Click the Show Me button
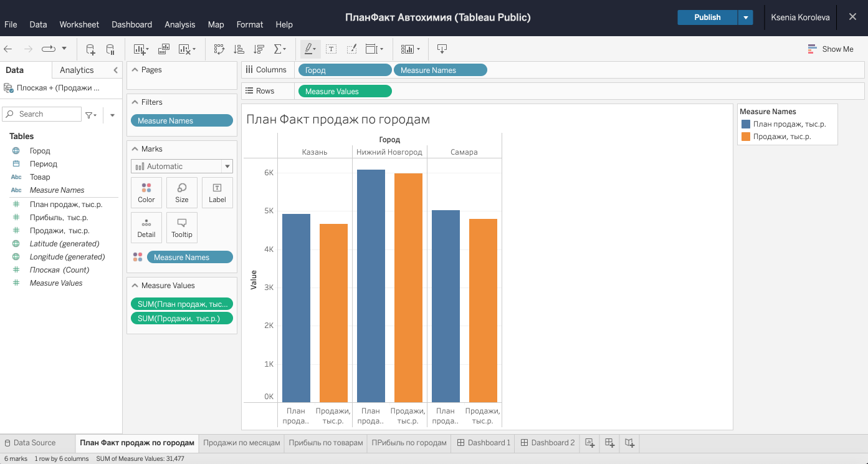The width and height of the screenshot is (868, 464). coord(831,49)
